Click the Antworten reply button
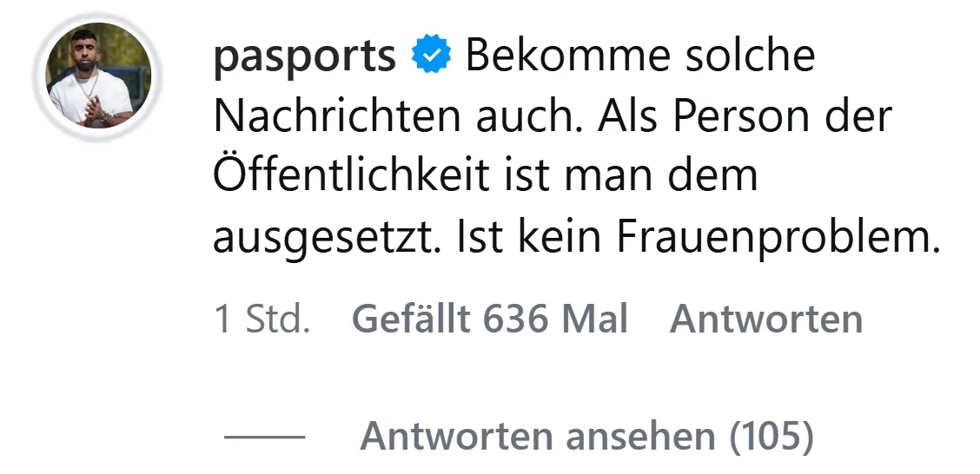 pyautogui.click(x=765, y=319)
